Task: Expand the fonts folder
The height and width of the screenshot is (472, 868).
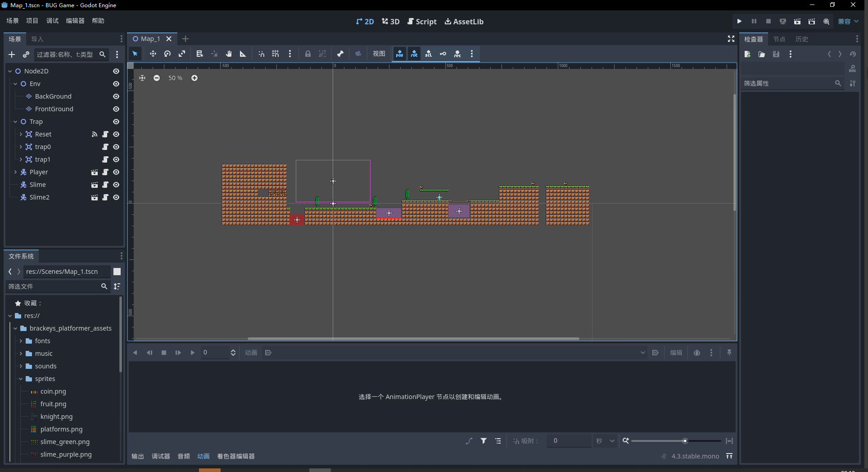Action: coord(21,341)
